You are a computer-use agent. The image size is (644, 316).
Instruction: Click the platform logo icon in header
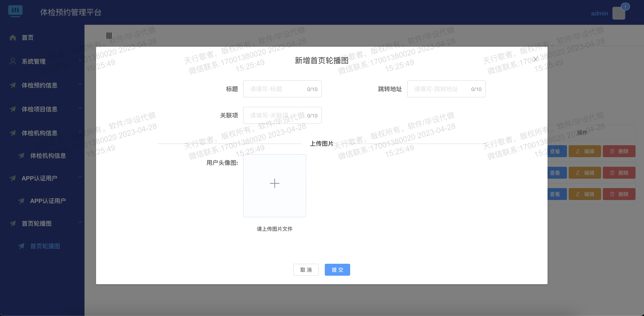(x=15, y=11)
